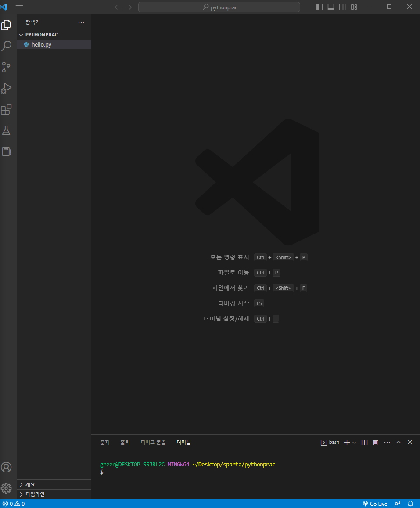Click the ~/Desktop/sparta/pythonprac path text

[x=233, y=464]
